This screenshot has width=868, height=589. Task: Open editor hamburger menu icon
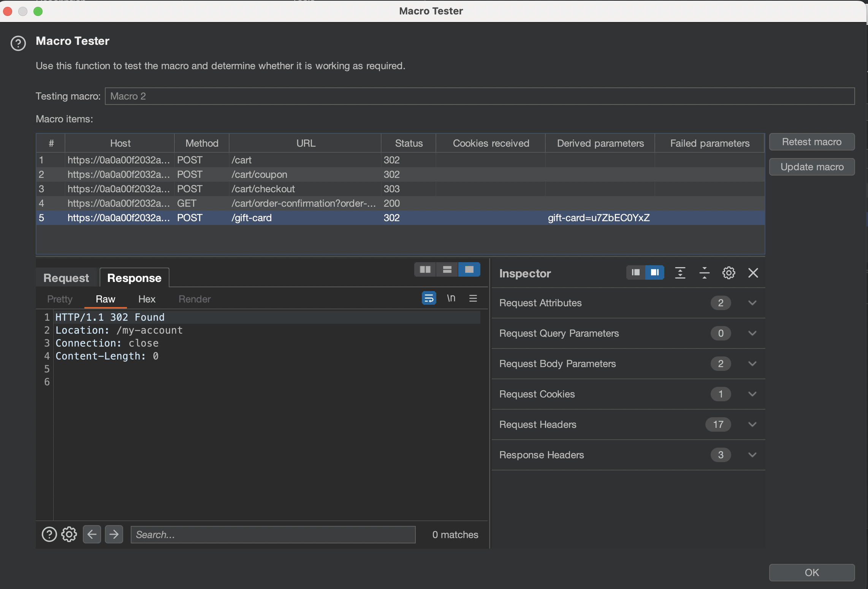473,298
